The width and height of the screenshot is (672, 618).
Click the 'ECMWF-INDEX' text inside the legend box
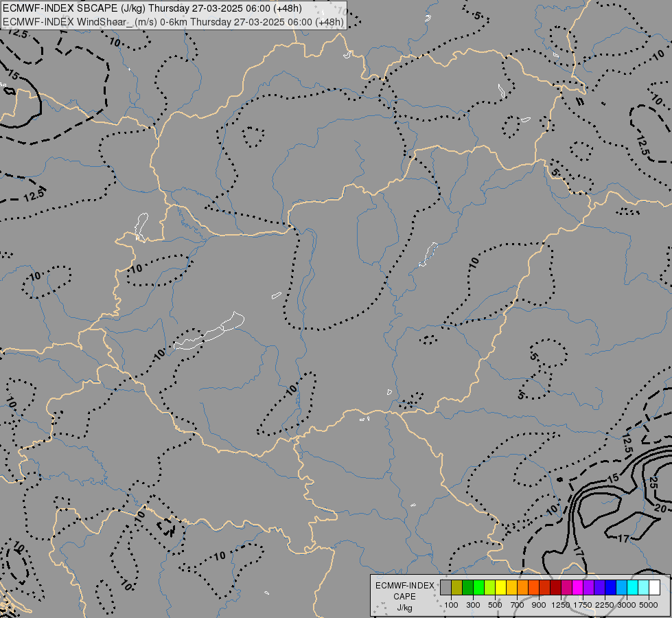405,586
